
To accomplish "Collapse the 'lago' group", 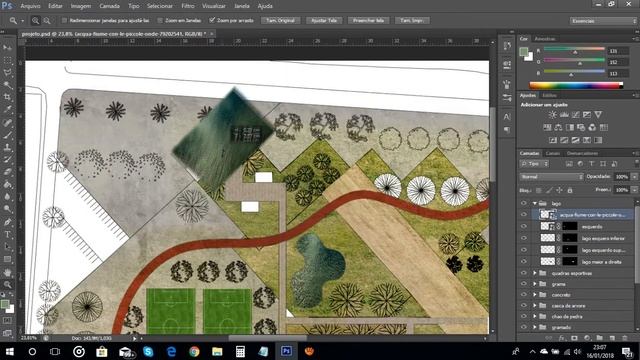I will [x=535, y=203].
